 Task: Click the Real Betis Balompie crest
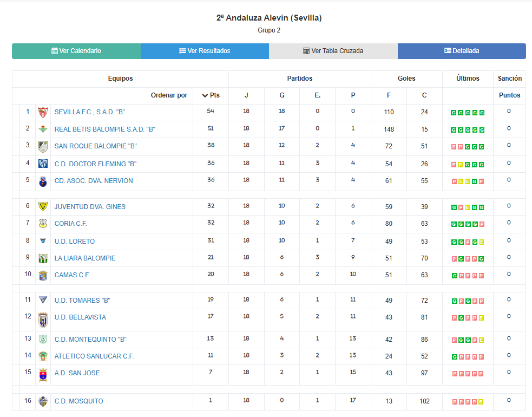43,129
